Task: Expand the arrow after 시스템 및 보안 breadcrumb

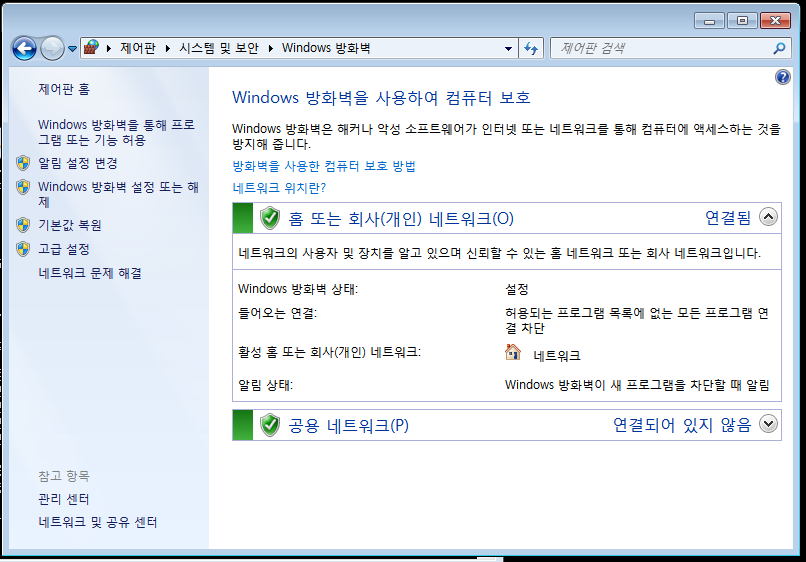Action: pos(270,48)
